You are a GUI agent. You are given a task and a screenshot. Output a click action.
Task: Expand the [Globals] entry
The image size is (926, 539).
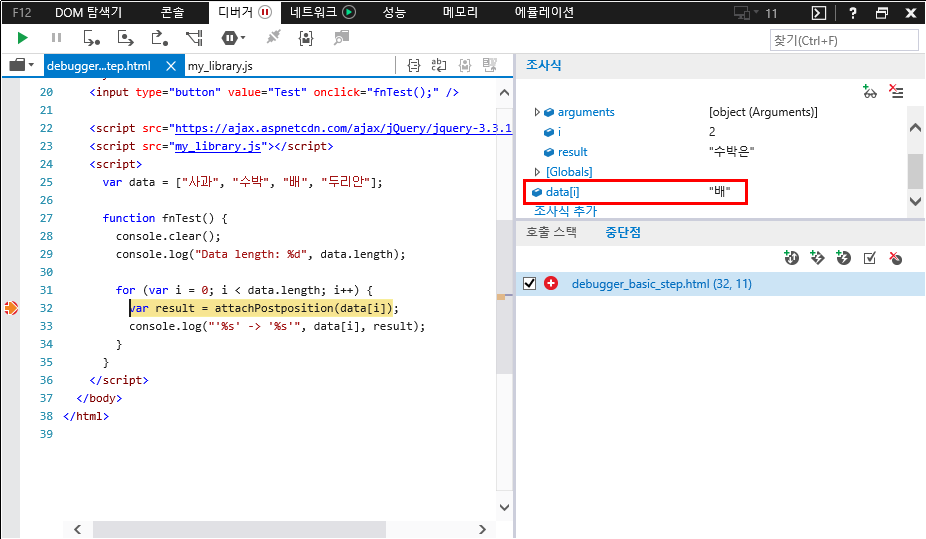tap(537, 172)
